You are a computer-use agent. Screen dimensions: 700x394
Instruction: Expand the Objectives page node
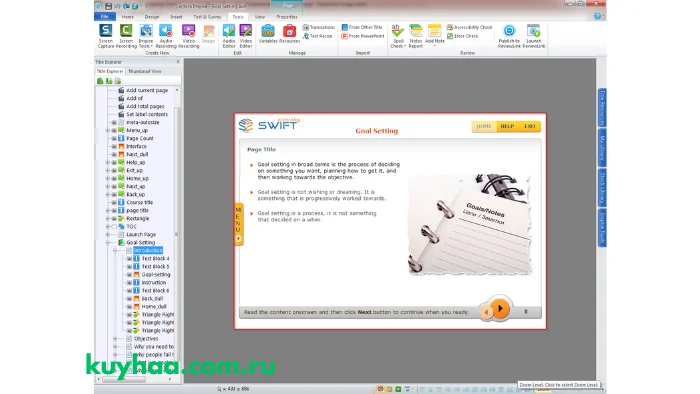point(115,339)
